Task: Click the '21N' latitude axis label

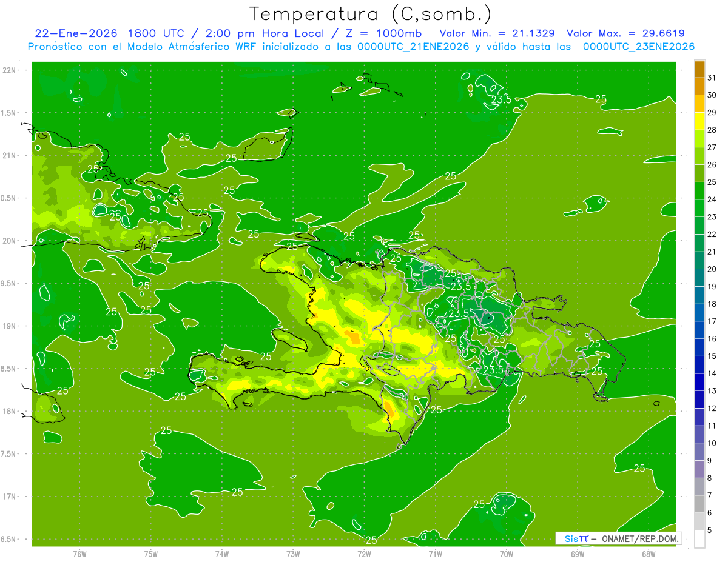Action: tap(9, 156)
